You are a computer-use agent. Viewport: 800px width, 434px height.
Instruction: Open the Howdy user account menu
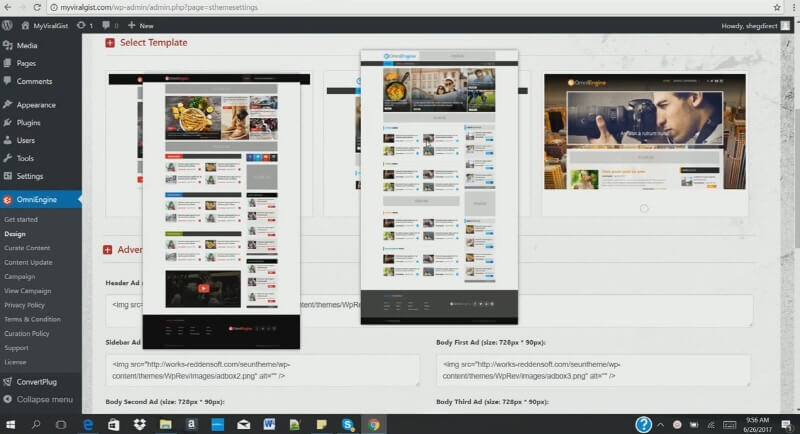[755, 25]
